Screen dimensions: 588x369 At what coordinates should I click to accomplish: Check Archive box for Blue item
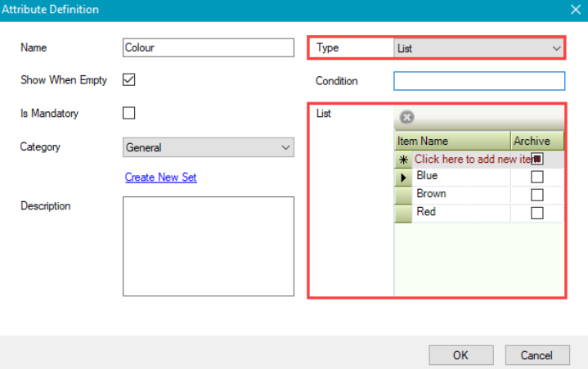point(537,177)
